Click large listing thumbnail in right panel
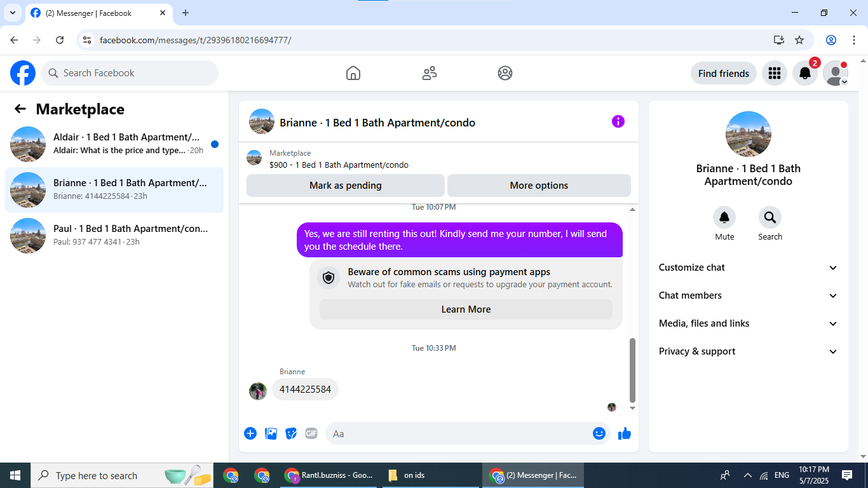Screen dimensions: 868x488 point(749,134)
